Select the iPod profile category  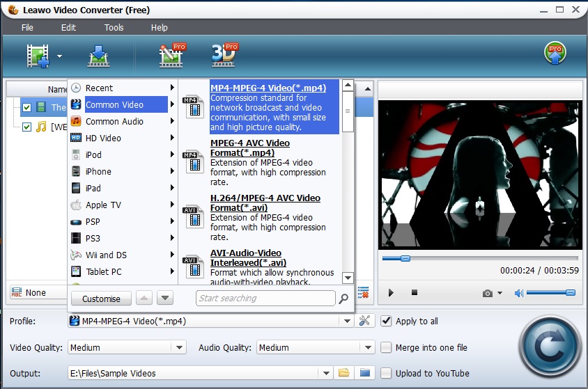[x=123, y=154]
